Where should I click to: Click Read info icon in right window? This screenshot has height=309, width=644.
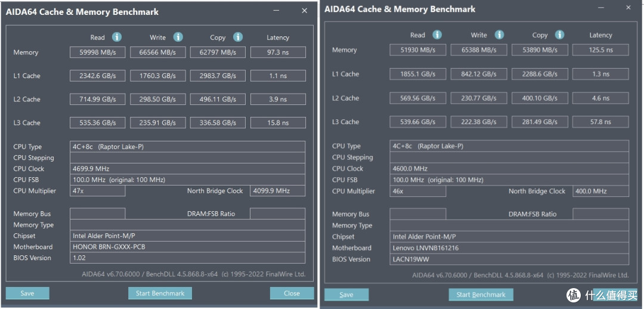[438, 35]
